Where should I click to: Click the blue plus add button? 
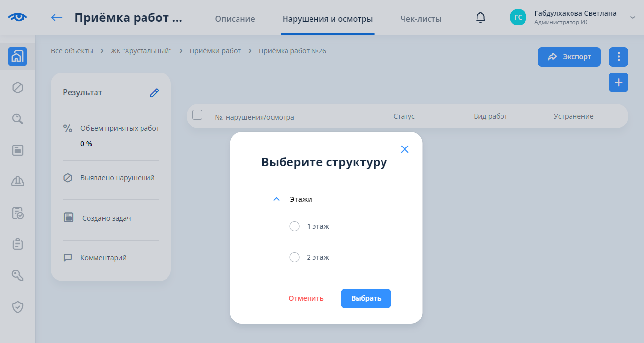618,82
